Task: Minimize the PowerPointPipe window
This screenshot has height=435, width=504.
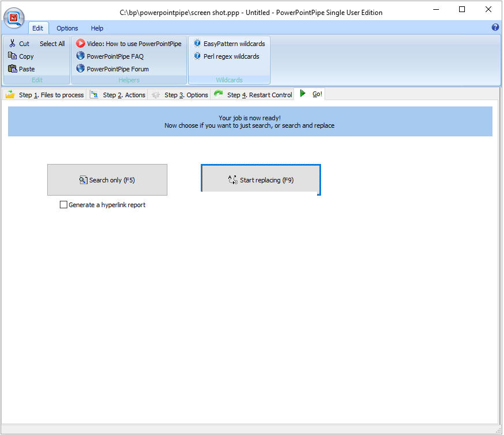Action: 436,9
